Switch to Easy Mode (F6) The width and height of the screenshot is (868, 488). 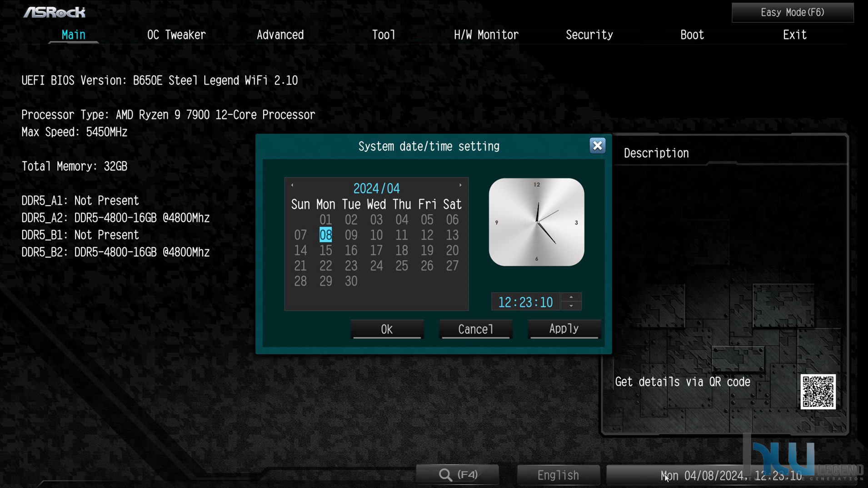coord(793,13)
